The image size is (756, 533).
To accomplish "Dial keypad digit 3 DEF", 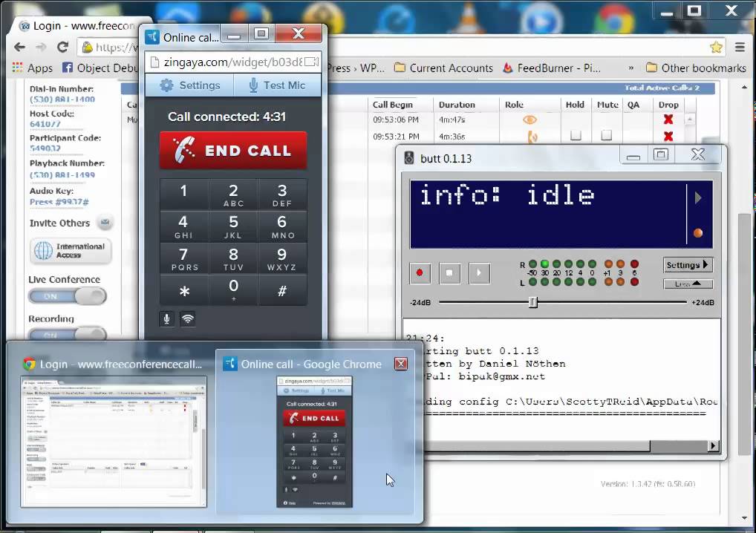I will (282, 194).
